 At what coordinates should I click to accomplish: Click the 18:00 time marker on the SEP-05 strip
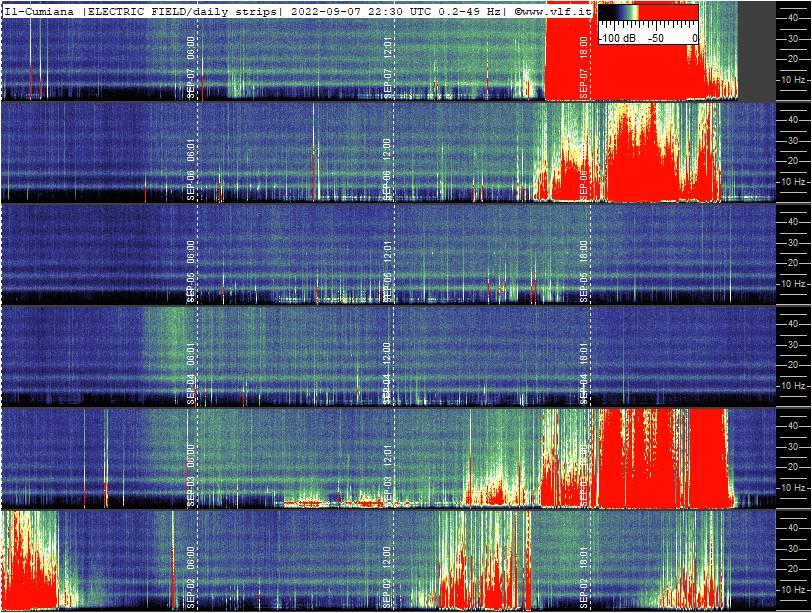pyautogui.click(x=584, y=250)
